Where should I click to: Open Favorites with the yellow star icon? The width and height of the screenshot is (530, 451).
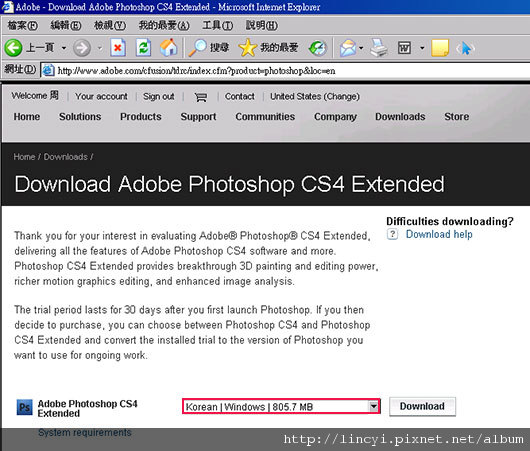[x=247, y=48]
